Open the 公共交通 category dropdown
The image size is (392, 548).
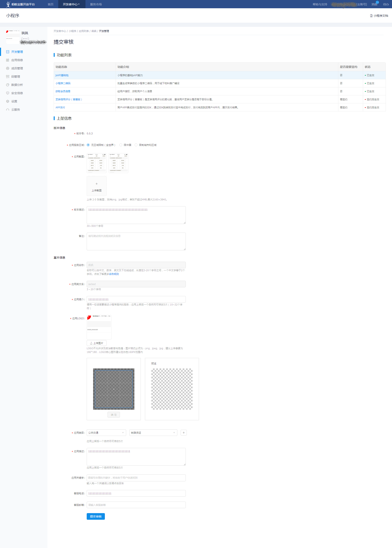106,433
